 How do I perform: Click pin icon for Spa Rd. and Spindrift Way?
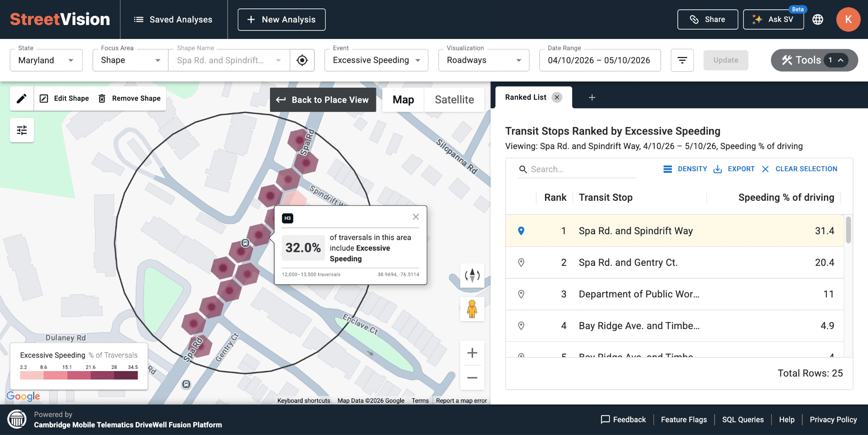tap(521, 231)
